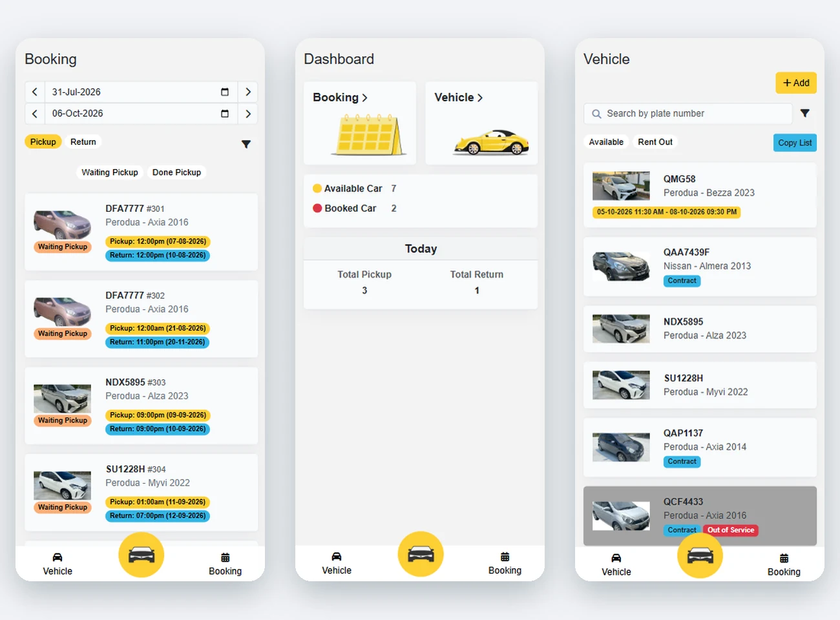The image size is (840, 620).
Task: Tap yellow car home button in Vehicle screen
Action: pyautogui.click(x=700, y=555)
